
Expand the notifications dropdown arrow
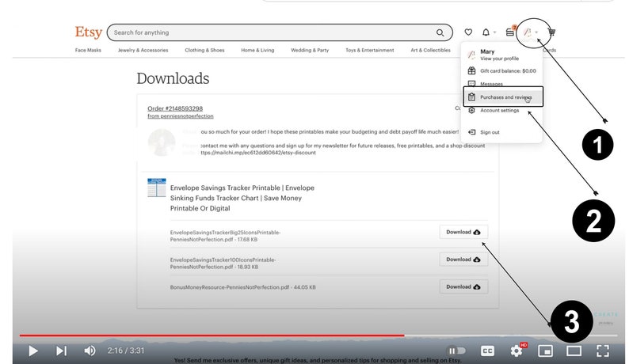pos(495,32)
